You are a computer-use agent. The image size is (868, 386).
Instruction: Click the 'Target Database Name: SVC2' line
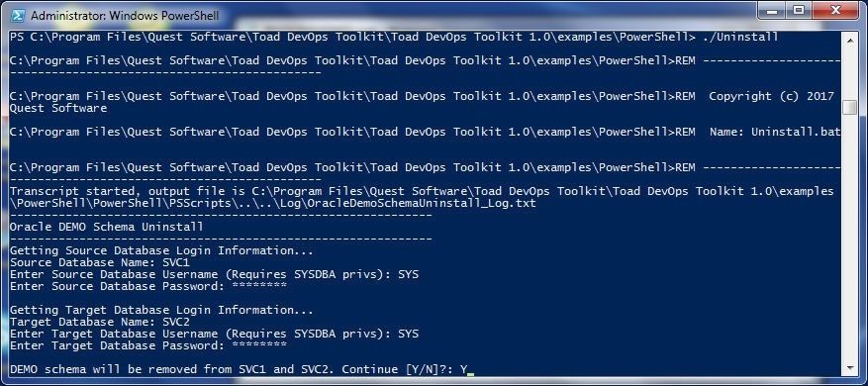click(x=100, y=322)
